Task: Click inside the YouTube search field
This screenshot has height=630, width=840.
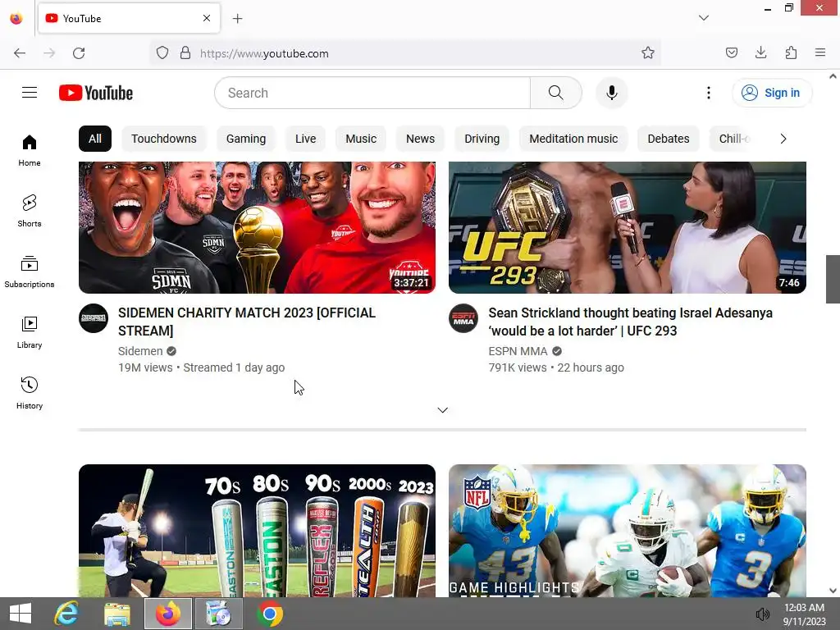Action: tap(372, 93)
